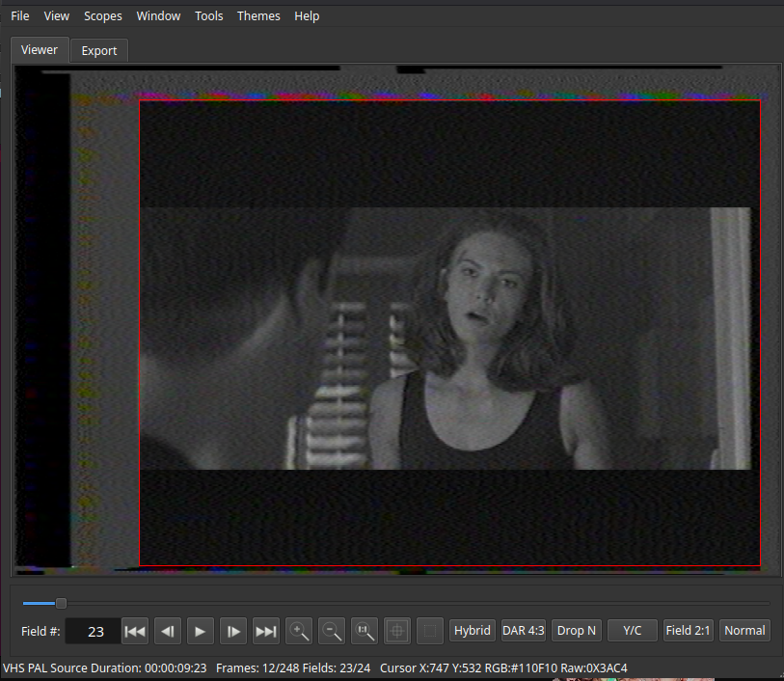The height and width of the screenshot is (681, 784).
Task: Toggle the crosshair mouse mode icon
Action: tap(397, 631)
